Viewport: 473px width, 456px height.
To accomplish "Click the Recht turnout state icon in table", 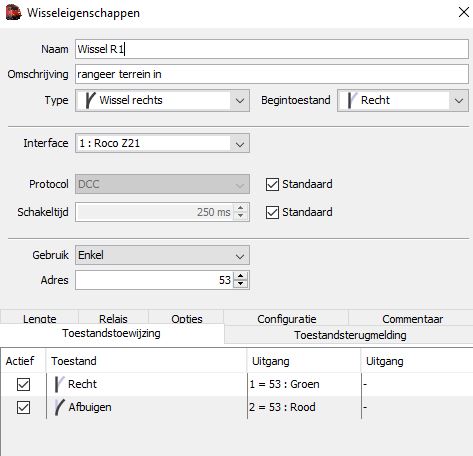I will click(59, 384).
